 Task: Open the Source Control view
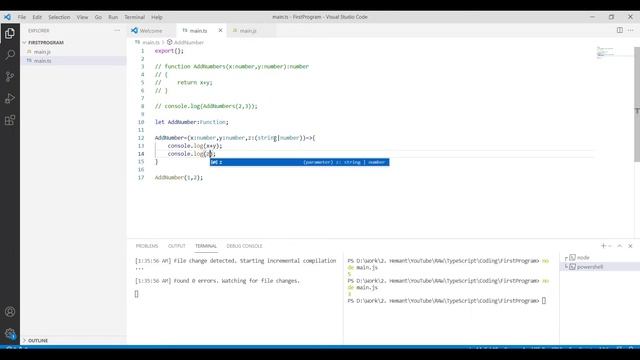click(10, 76)
